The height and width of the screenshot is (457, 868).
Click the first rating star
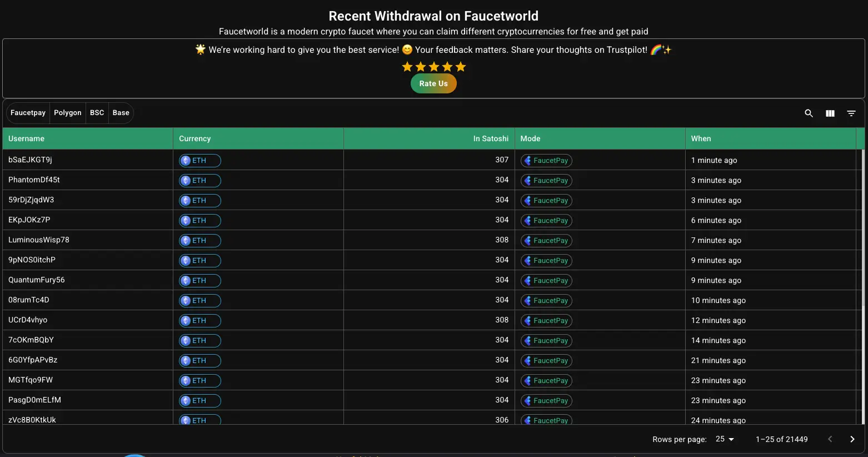coord(407,67)
